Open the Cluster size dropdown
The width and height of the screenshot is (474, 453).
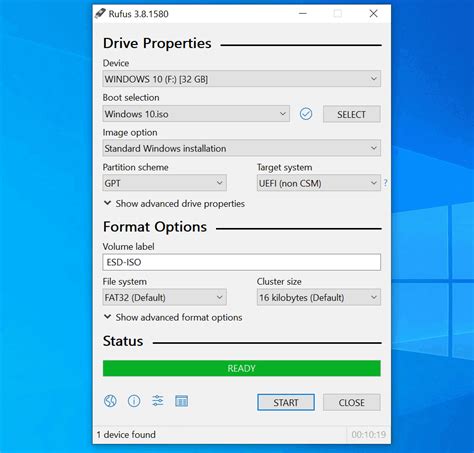[x=318, y=297]
